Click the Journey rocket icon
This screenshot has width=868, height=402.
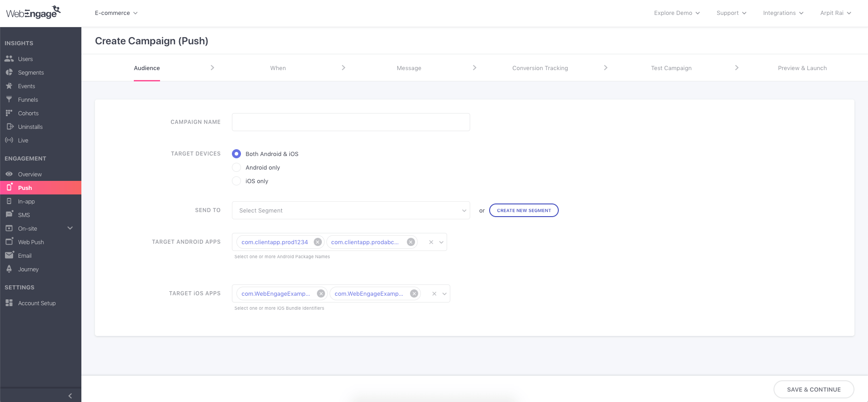coord(9,269)
